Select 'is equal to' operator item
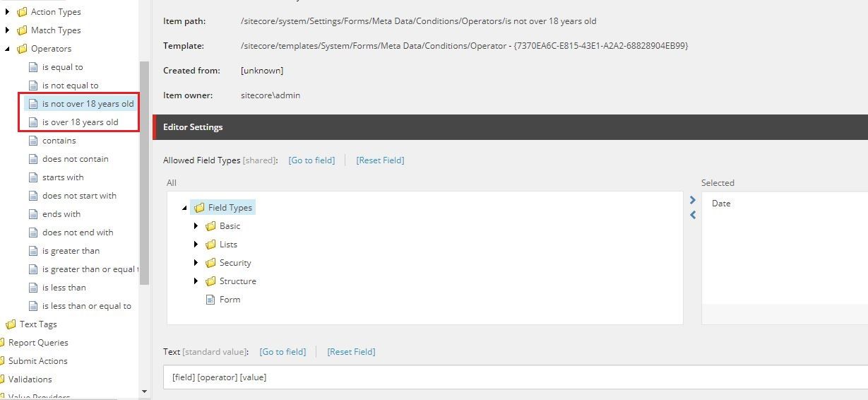868x400 pixels. 62,67
